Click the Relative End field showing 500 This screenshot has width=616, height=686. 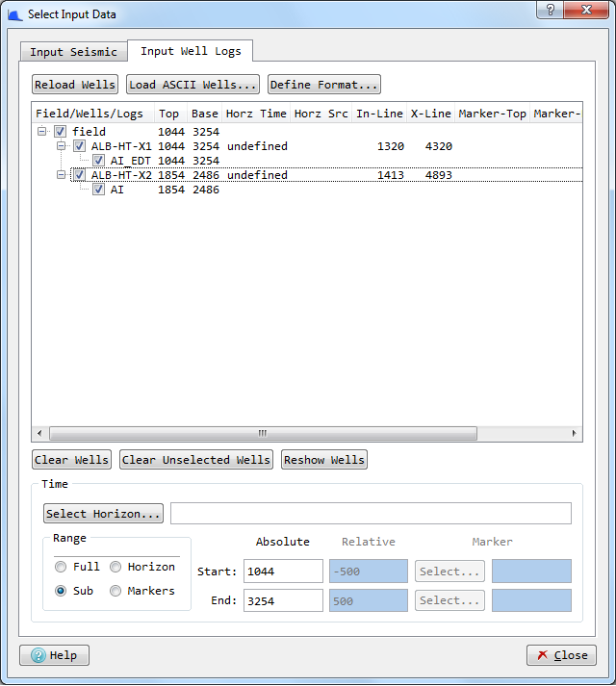369,600
